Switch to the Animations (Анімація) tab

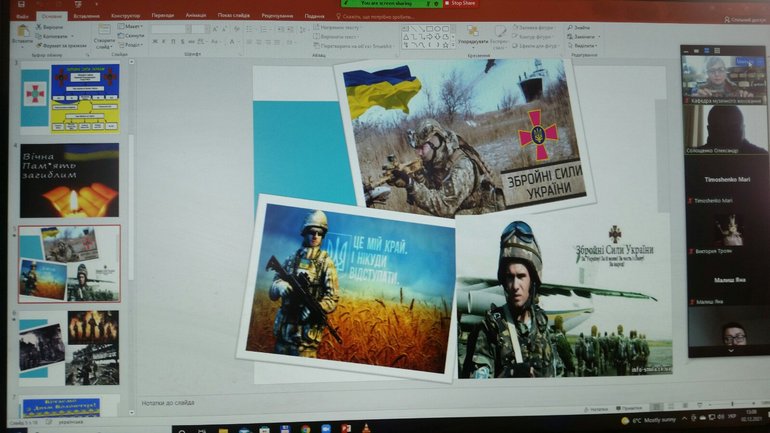click(196, 16)
